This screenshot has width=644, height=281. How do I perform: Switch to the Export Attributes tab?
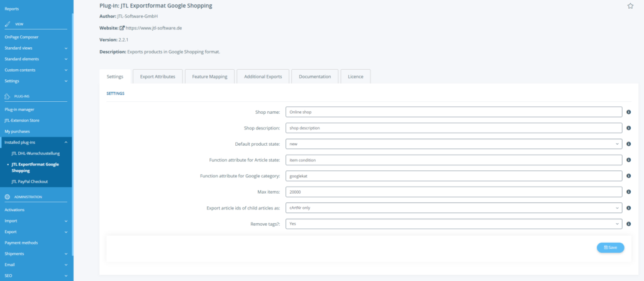158,77
